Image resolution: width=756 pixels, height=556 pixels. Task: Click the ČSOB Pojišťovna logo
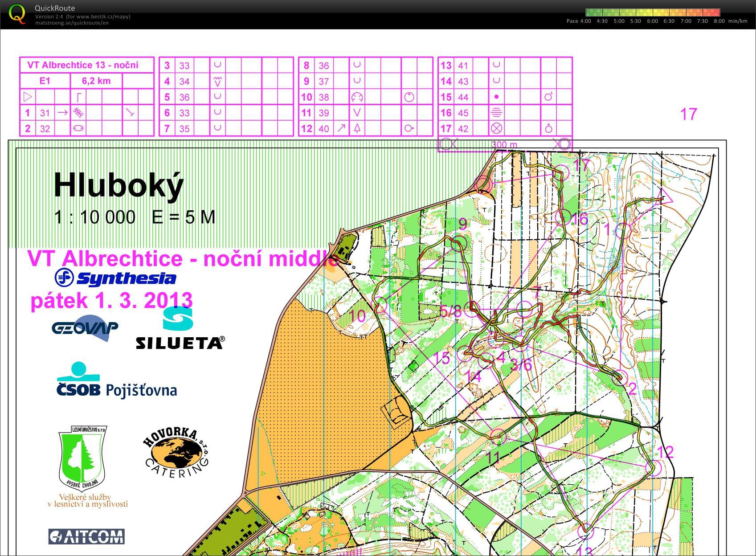tap(117, 380)
